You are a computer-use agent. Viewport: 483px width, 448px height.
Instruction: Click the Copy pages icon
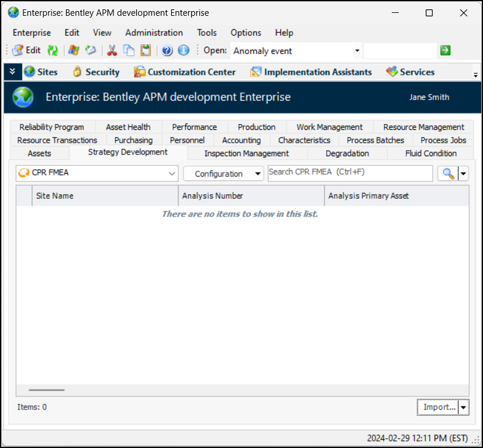point(129,50)
